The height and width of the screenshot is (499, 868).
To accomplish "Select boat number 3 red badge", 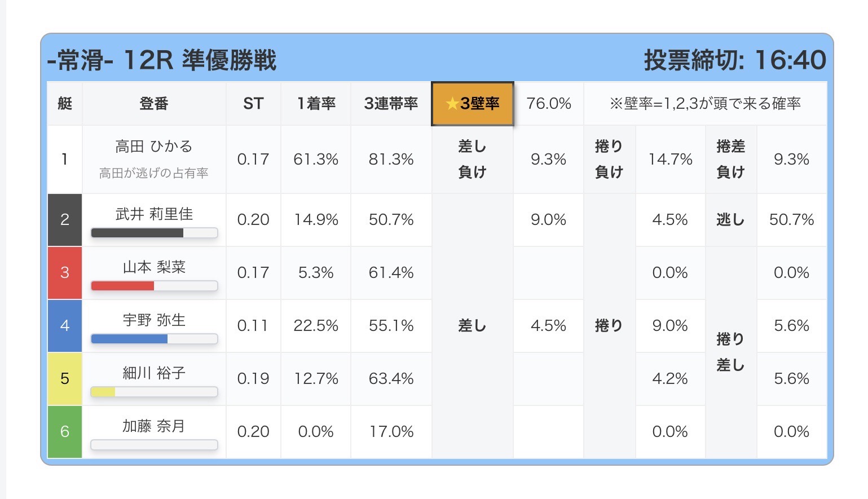I will click(65, 273).
